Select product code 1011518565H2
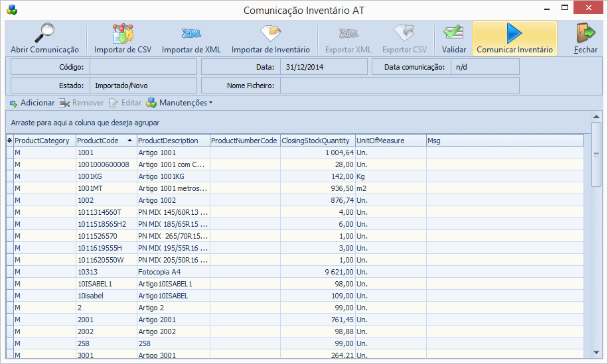Screen dimensions: 608x364 (x=106, y=224)
